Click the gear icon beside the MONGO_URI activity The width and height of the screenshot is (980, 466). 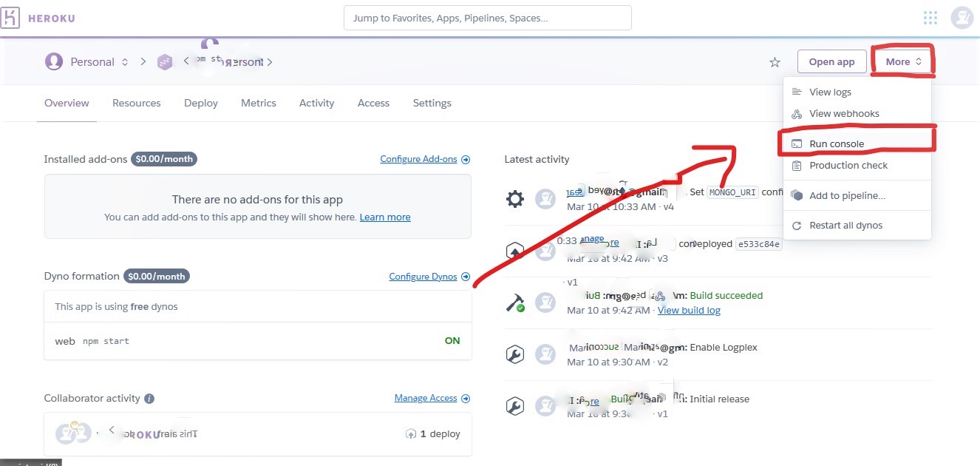[x=515, y=198]
